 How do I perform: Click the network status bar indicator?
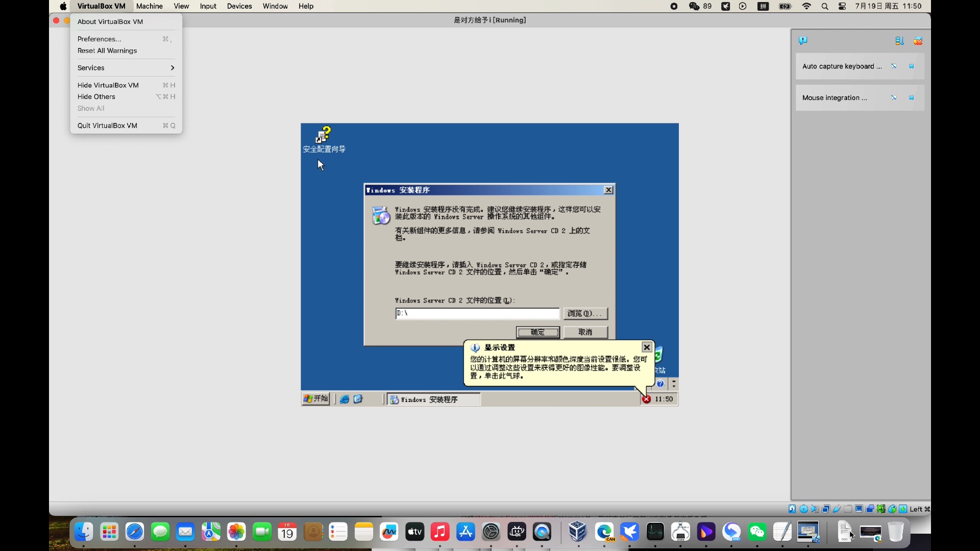click(x=826, y=509)
